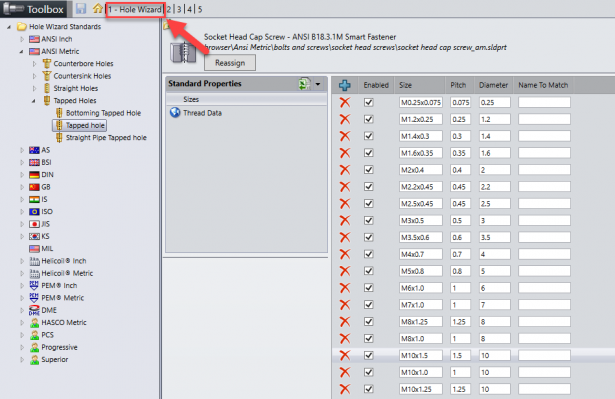Go to Toolbox home icon
615x399 pixels.
98,9
